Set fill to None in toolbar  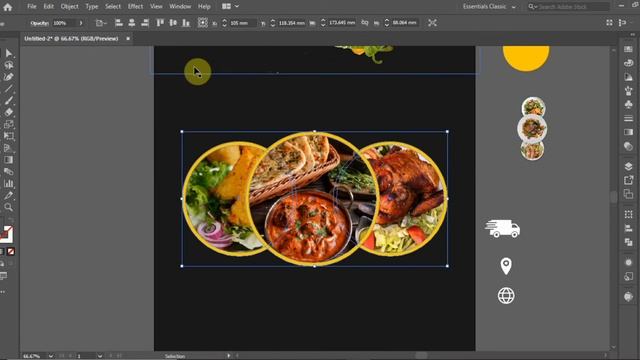pos(11,251)
